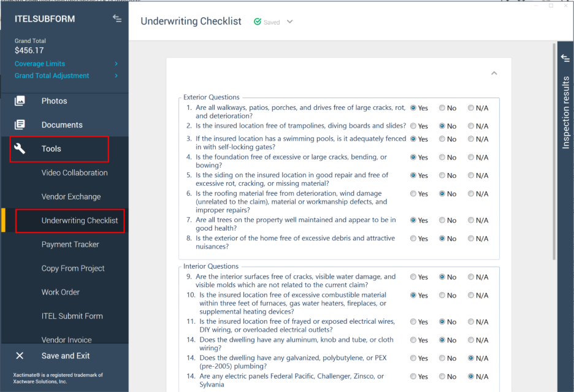Open the ITEL Submit Form link
574x392 pixels.
coord(72,316)
